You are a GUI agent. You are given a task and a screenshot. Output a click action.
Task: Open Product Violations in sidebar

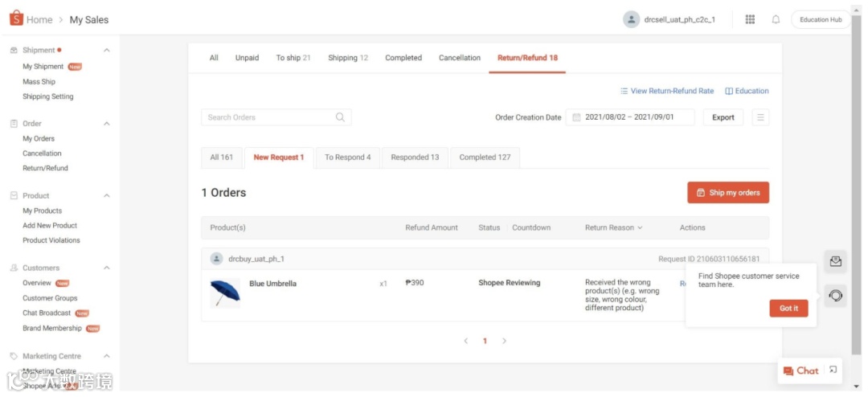tap(51, 240)
